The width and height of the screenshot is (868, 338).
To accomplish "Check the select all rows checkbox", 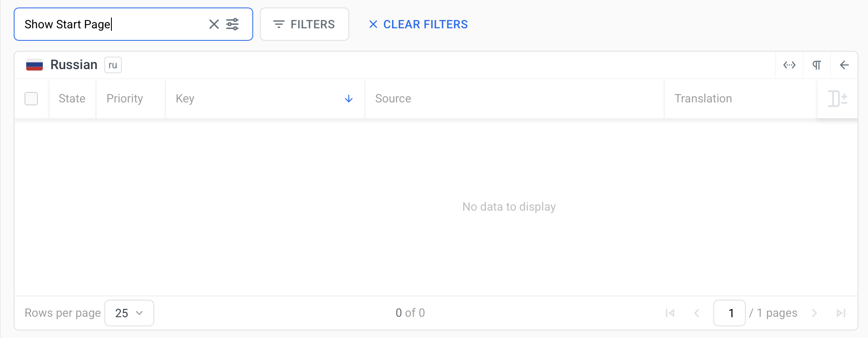I will pyautogui.click(x=31, y=99).
